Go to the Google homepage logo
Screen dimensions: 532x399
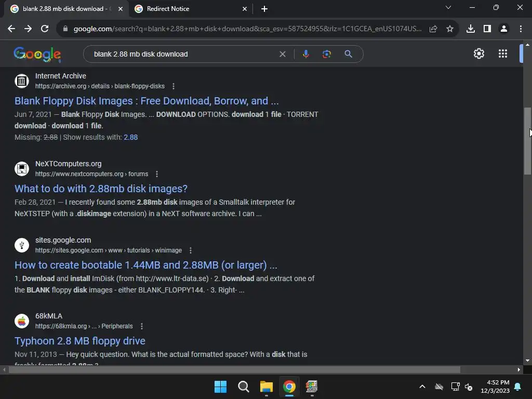coord(37,54)
